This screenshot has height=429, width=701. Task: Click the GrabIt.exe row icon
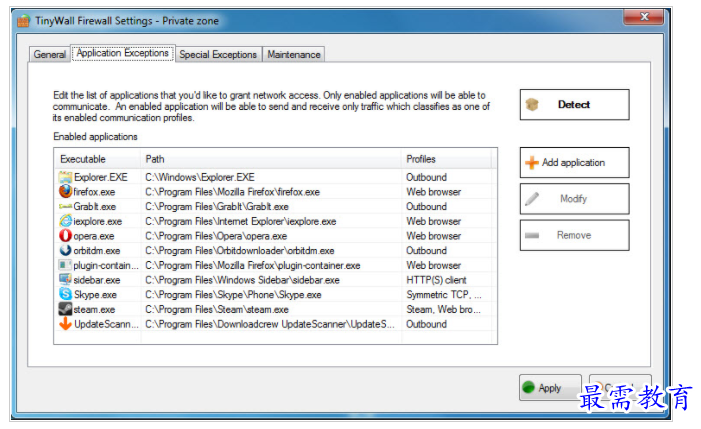pyautogui.click(x=65, y=206)
